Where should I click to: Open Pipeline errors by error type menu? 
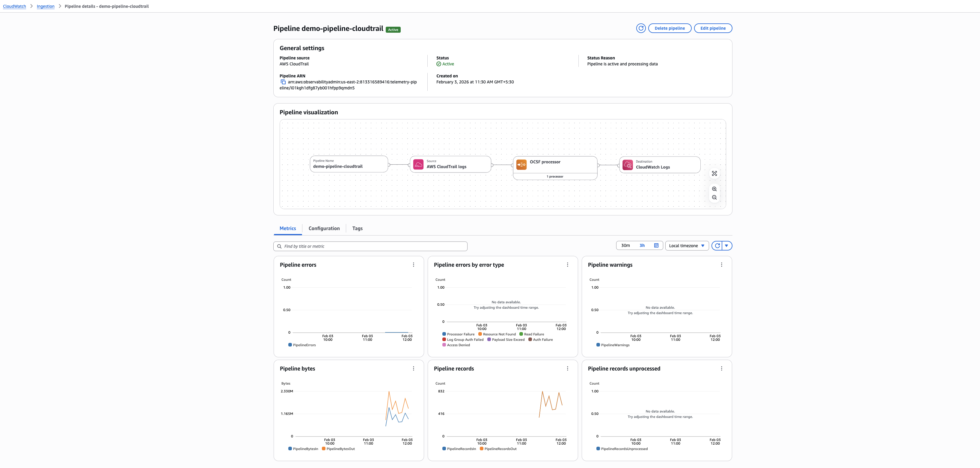click(568, 265)
